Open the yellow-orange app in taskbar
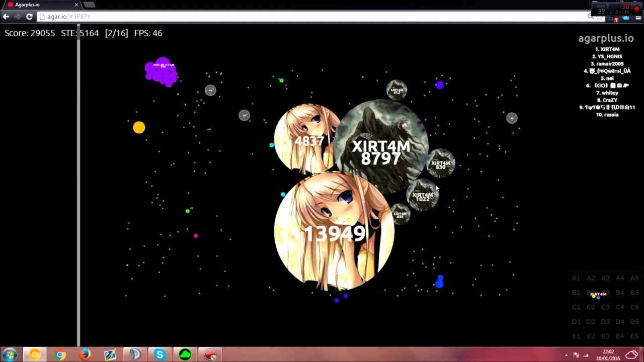644x362 pixels. pos(34,355)
